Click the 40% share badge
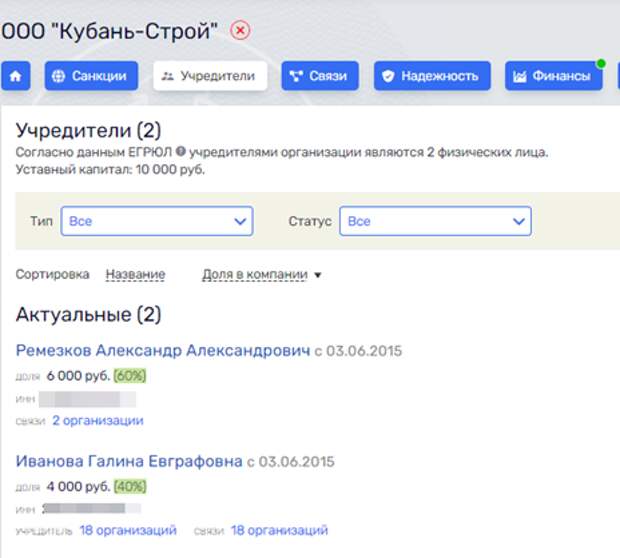Image resolution: width=620 pixels, height=558 pixels. pos(130,486)
